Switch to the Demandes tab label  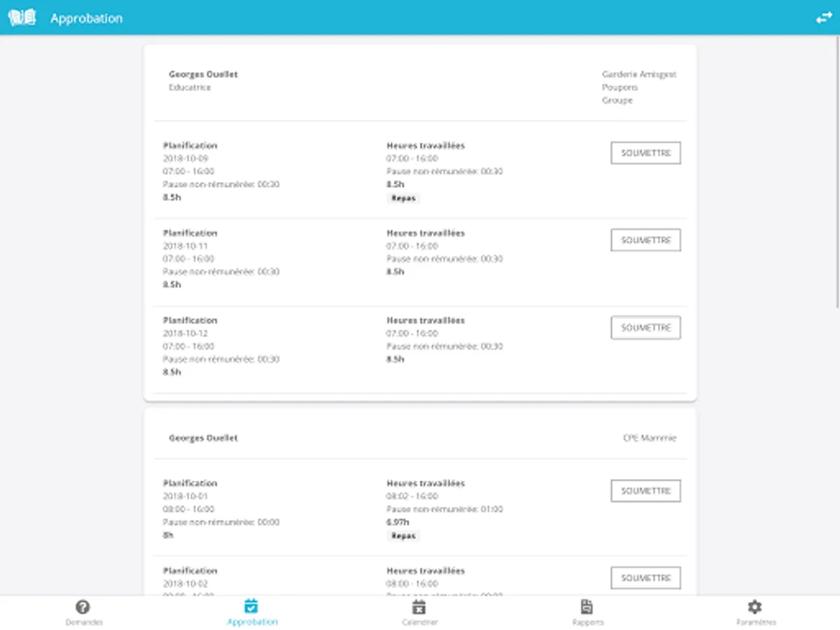(84, 622)
